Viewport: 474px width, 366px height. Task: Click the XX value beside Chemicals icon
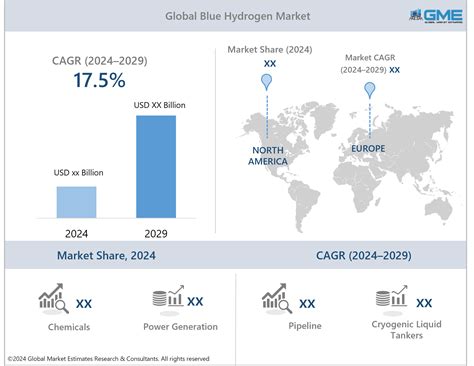pos(84,304)
